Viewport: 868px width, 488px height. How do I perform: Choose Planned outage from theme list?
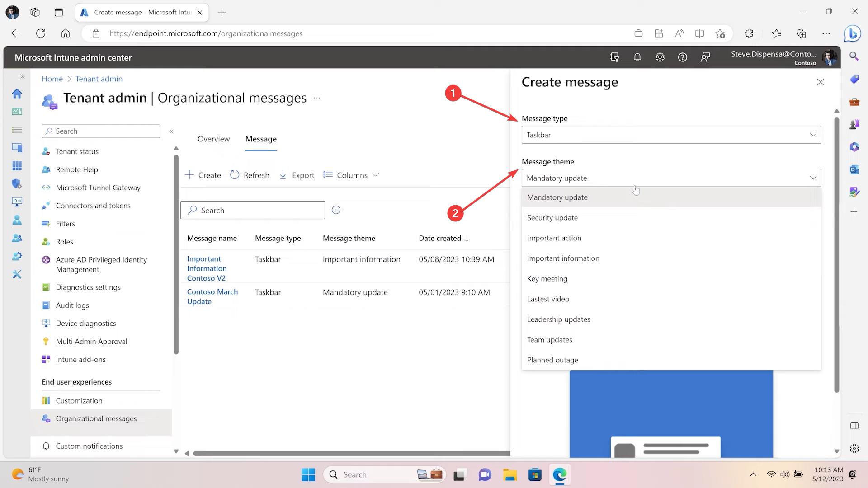tap(552, 360)
